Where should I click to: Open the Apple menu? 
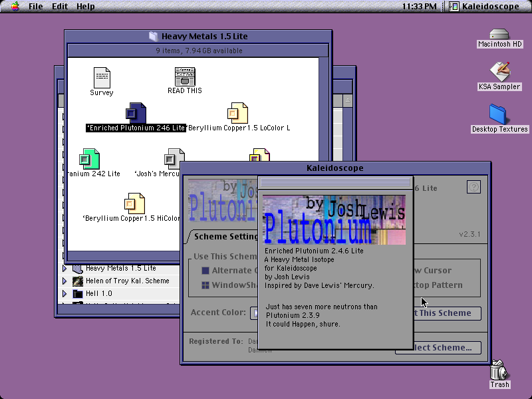tap(15, 6)
